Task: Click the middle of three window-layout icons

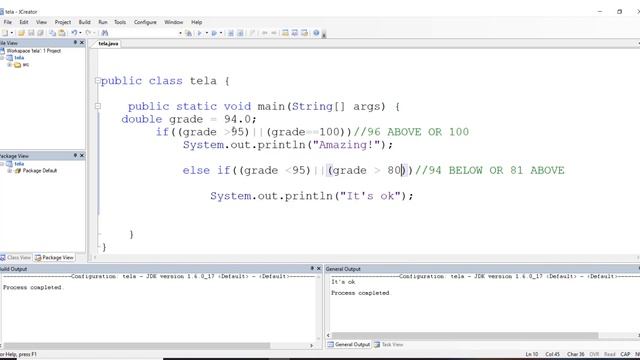Action: pos(295,33)
